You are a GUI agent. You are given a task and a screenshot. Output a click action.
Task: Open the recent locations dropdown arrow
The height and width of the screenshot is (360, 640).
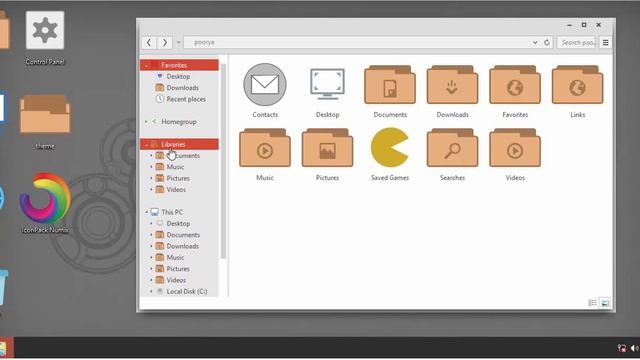coord(178,42)
